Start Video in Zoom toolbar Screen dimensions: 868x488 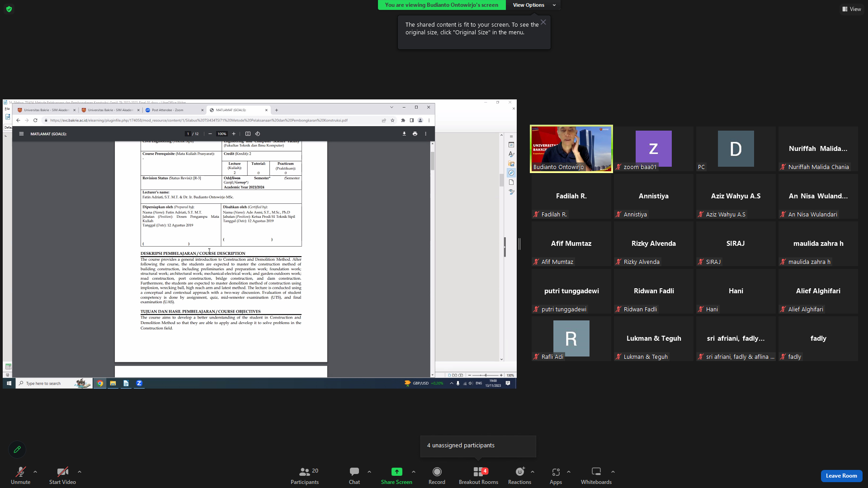(62, 475)
